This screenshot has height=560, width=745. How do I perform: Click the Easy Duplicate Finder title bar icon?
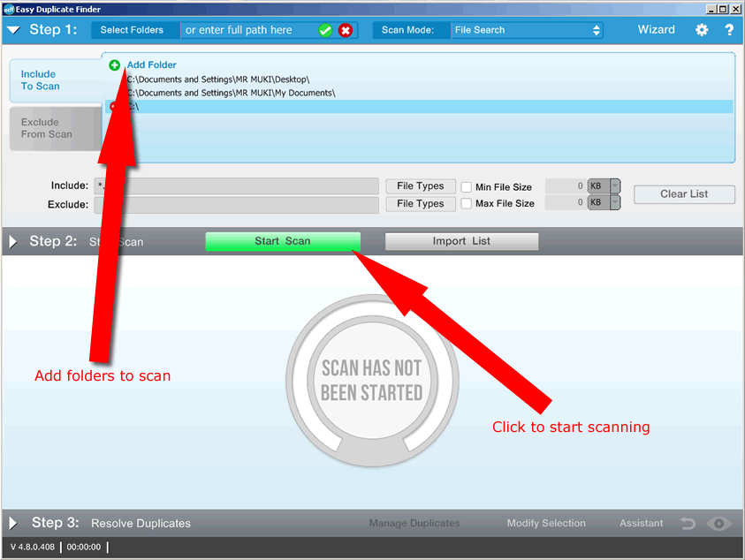[x=9, y=9]
